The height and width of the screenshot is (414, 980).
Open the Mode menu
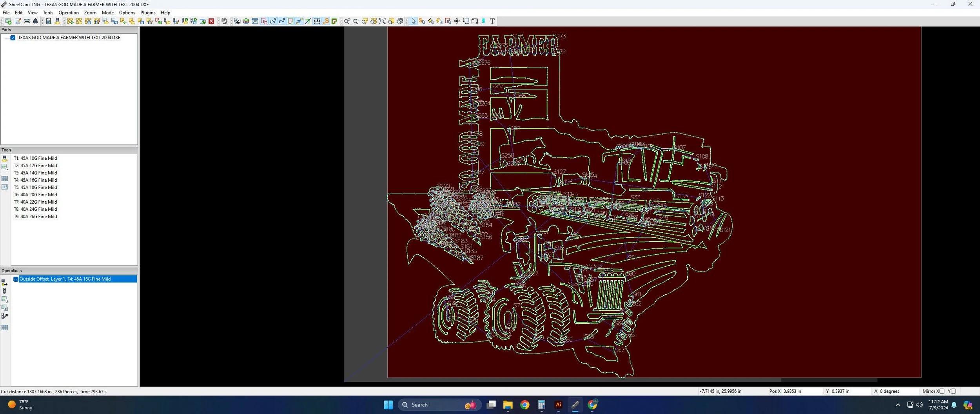pos(108,13)
